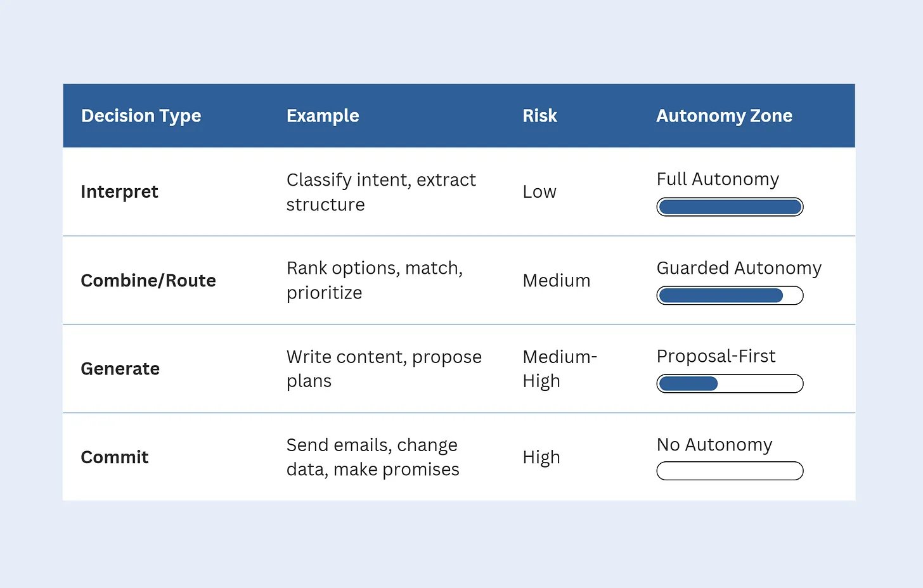Select the Example column header
This screenshot has width=923, height=588.
coord(323,116)
